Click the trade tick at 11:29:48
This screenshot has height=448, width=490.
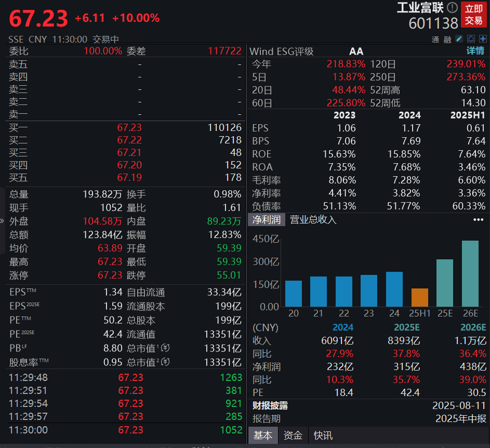tap(125, 378)
